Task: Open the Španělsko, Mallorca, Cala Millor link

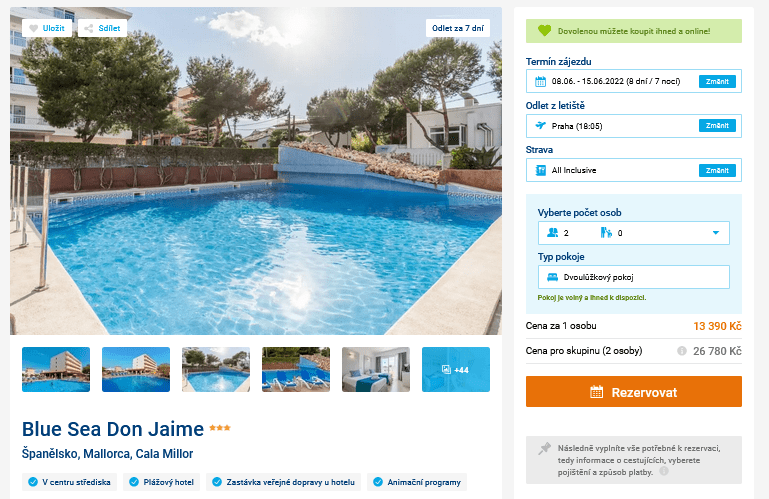Action: pos(107,454)
